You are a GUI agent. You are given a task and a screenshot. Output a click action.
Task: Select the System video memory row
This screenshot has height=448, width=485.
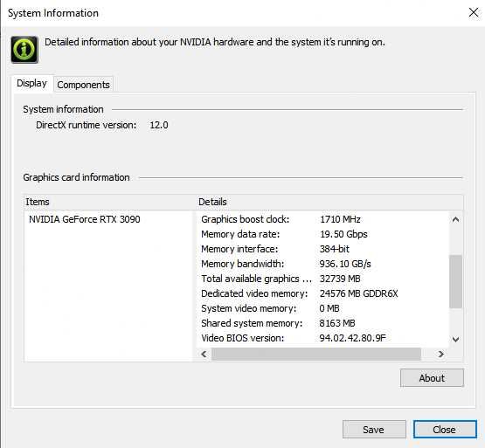[x=323, y=308]
